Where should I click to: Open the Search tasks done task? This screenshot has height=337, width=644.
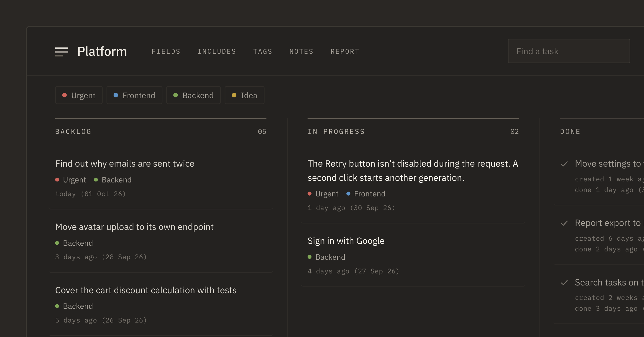tap(609, 282)
